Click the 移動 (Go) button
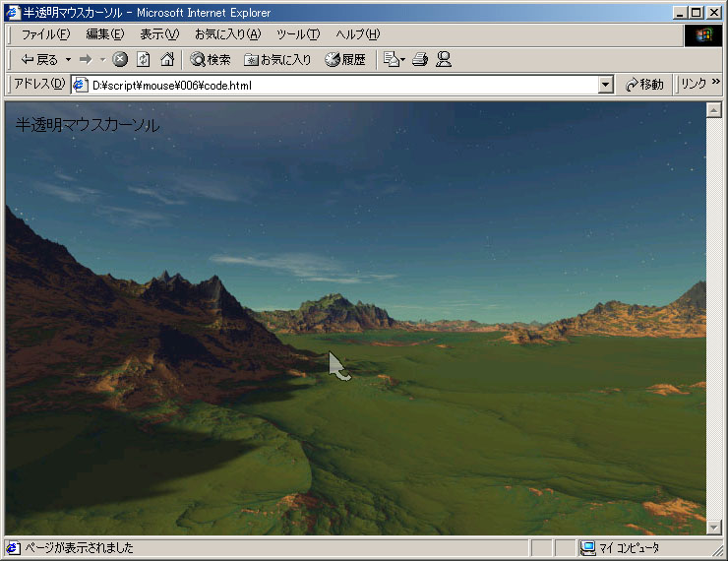This screenshot has height=561, width=728. (x=644, y=85)
